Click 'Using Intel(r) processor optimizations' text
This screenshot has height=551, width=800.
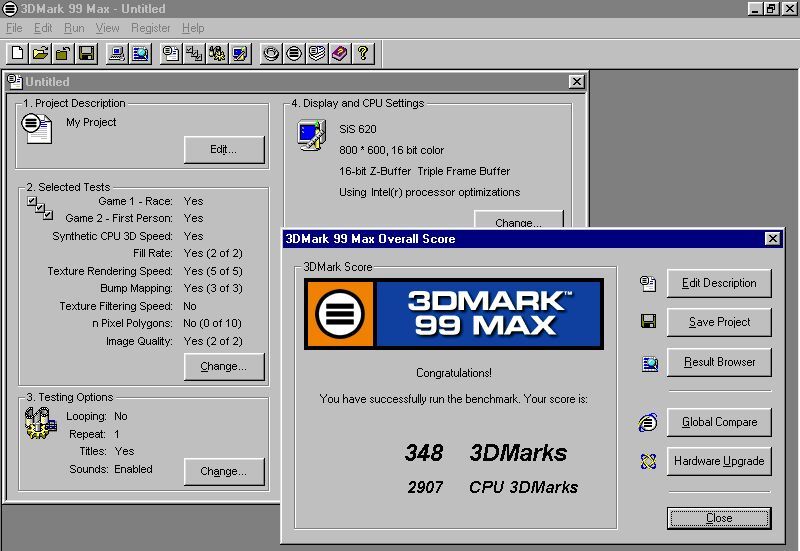pyautogui.click(x=430, y=192)
